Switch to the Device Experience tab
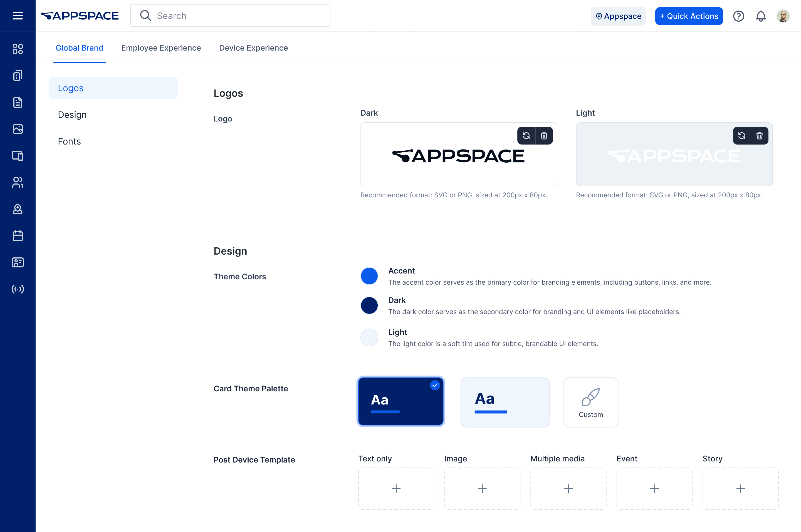This screenshot has height=532, width=801. click(x=253, y=48)
